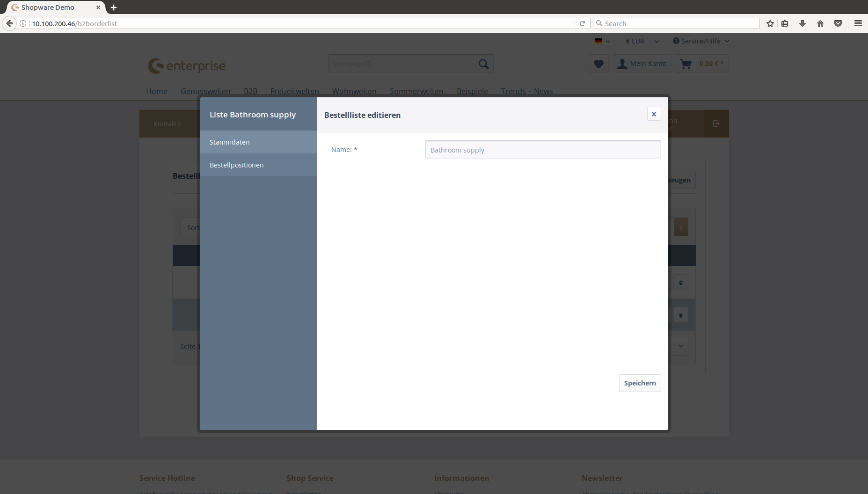Reload the page with refresh icon
This screenshot has height=494, width=868.
click(583, 23)
